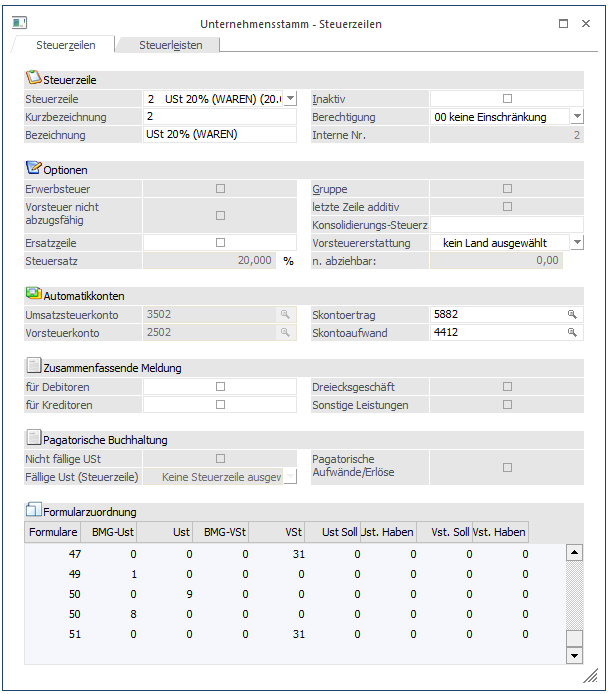
Task: Click the Zusammenfassende Meldung section icon
Action: click(x=33, y=366)
